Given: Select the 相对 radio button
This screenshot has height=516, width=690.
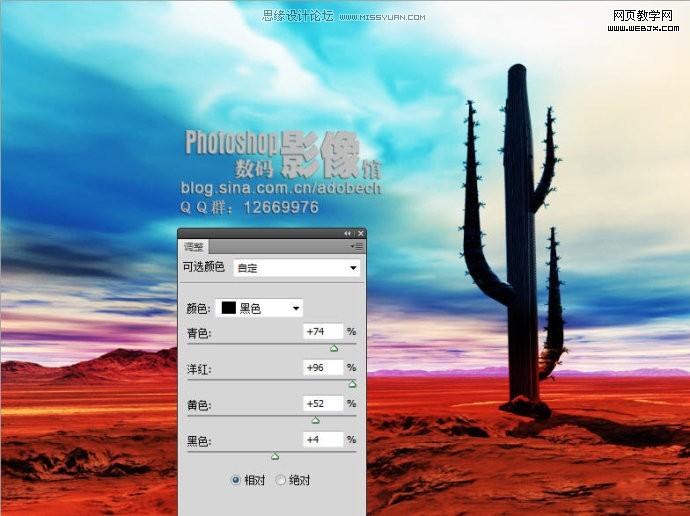Looking at the screenshot, I should pyautogui.click(x=236, y=480).
